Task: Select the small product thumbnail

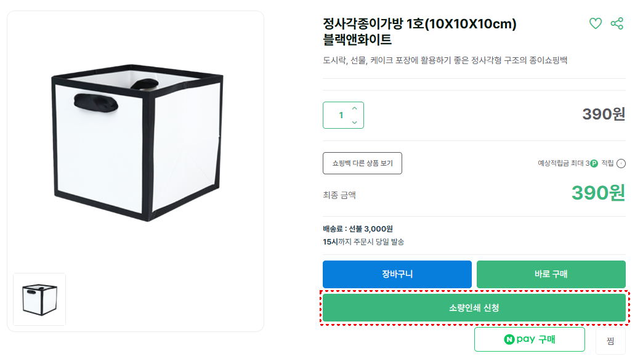Action: click(x=39, y=299)
